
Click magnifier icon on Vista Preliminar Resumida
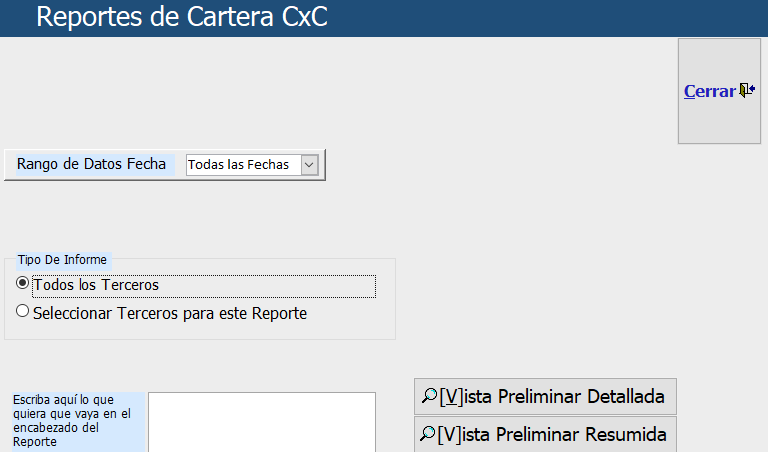(x=428, y=433)
